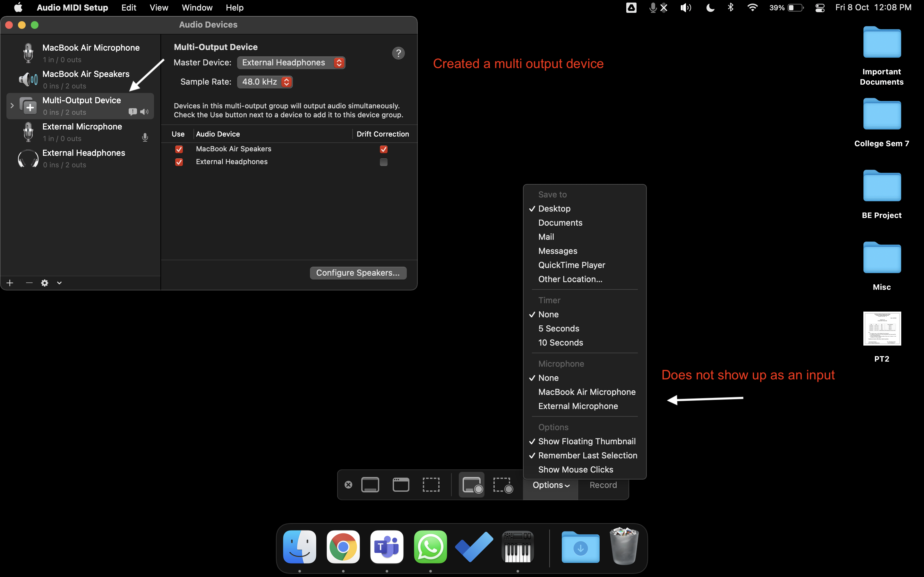Open the gear actions menu
Image resolution: width=924 pixels, height=577 pixels.
click(x=45, y=283)
